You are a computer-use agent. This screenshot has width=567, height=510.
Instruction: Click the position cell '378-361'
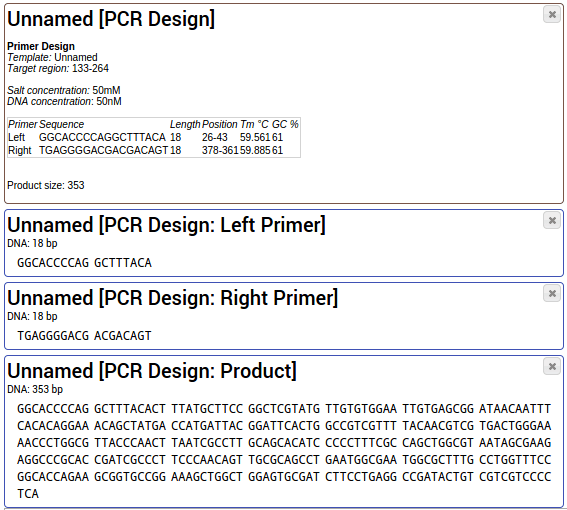[x=220, y=150]
